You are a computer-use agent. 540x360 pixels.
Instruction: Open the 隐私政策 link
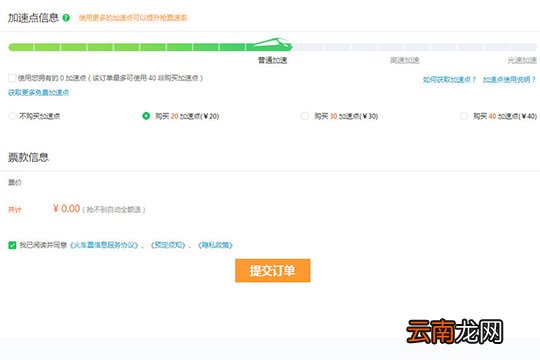[215, 245]
